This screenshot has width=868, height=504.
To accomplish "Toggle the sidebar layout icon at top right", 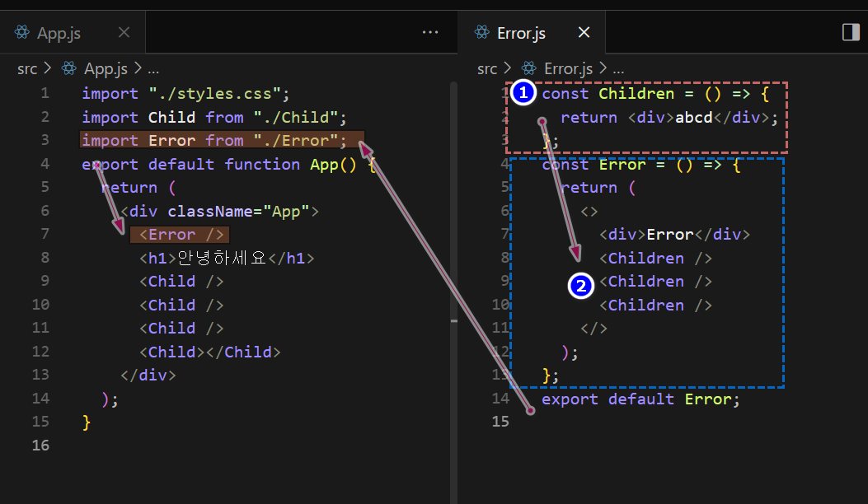I will coord(851,32).
